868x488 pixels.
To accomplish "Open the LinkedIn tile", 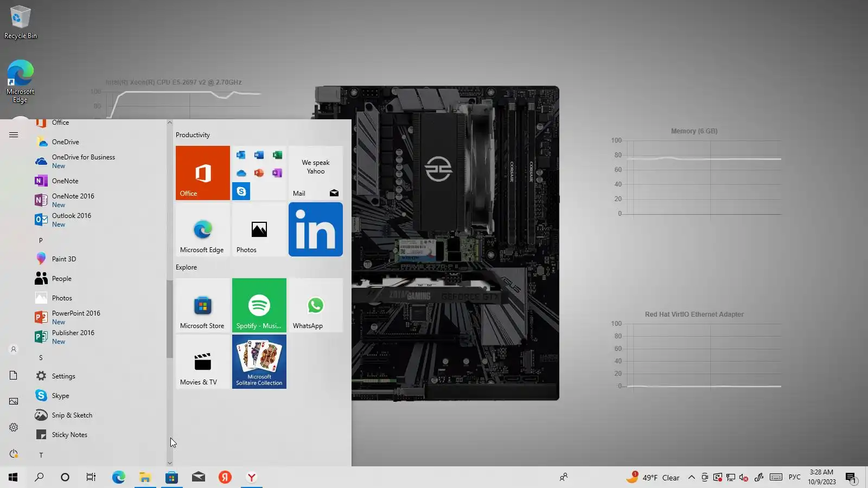I will tap(316, 229).
